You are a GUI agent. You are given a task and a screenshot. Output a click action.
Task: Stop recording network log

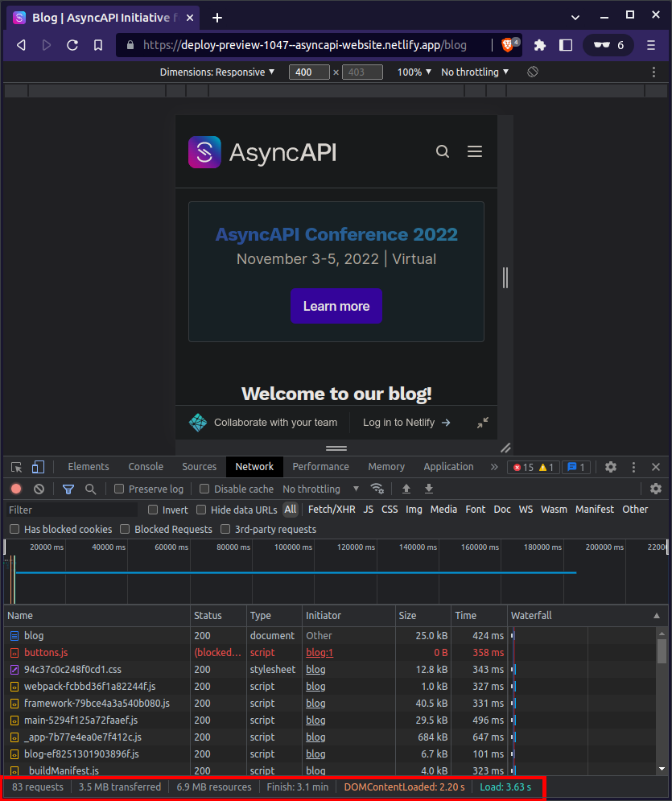16,489
